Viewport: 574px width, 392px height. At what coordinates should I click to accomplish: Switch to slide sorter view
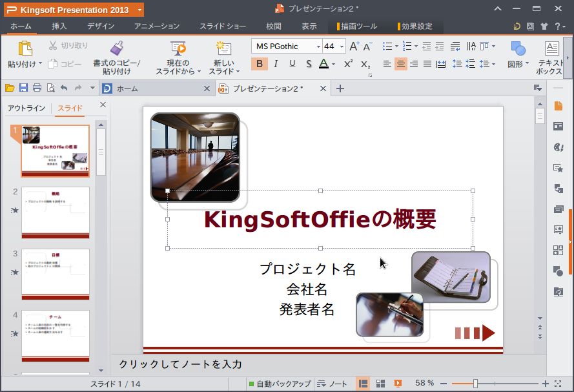click(x=381, y=384)
